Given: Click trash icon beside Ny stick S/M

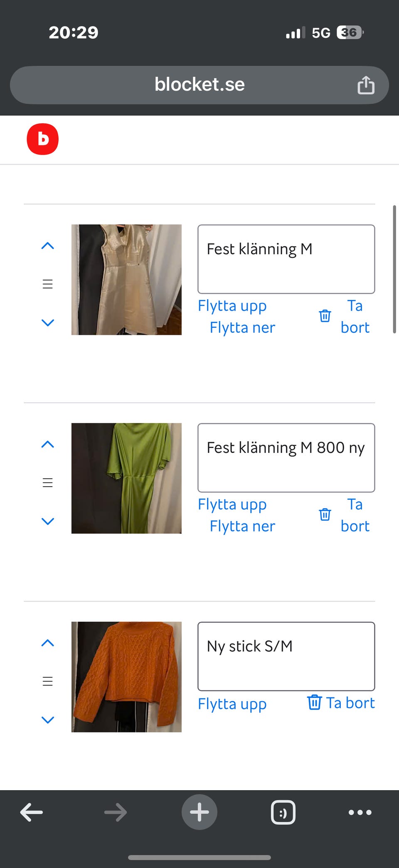Looking at the screenshot, I should (314, 702).
